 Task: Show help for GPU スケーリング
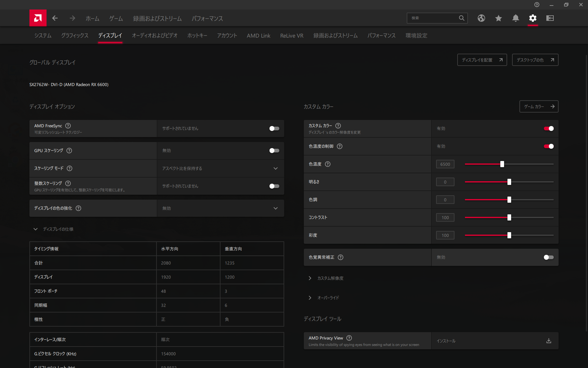(69, 151)
